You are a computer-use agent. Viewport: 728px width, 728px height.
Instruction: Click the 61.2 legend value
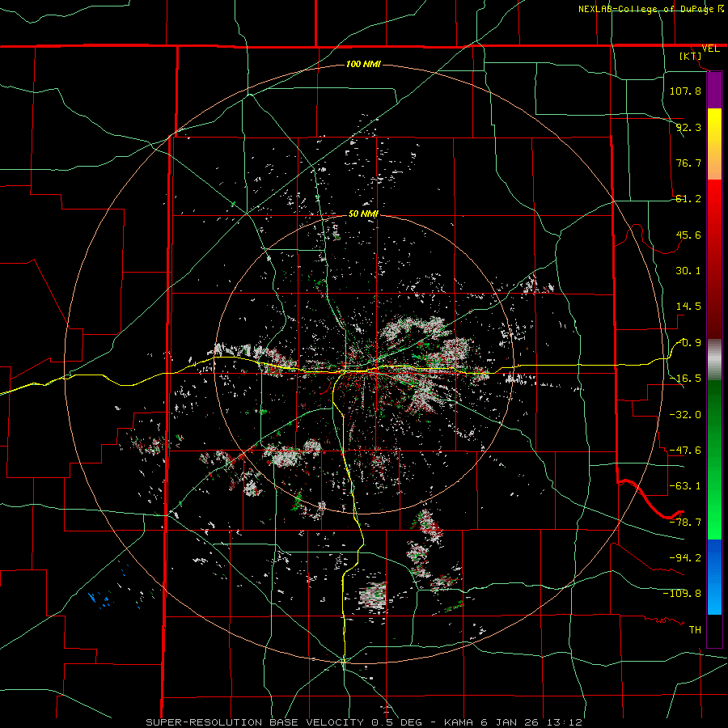pyautogui.click(x=688, y=199)
